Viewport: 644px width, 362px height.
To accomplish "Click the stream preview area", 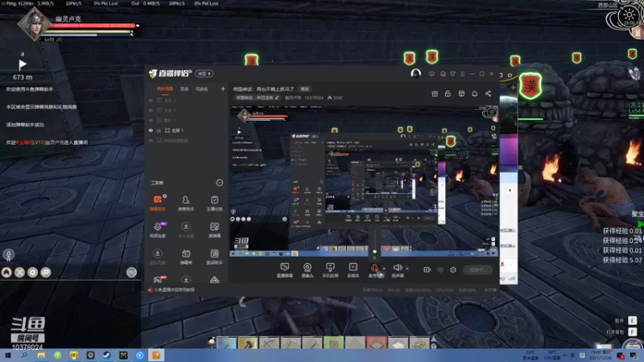I will pyautogui.click(x=364, y=181).
